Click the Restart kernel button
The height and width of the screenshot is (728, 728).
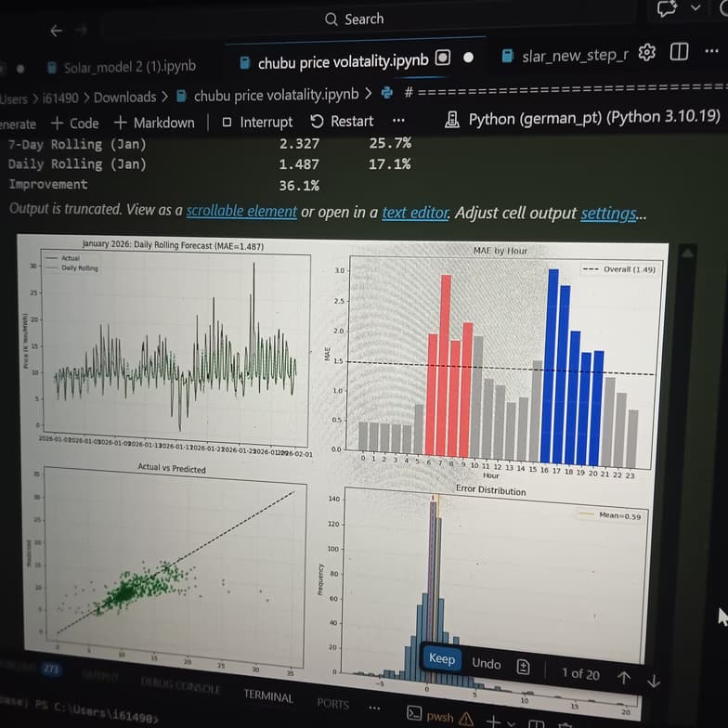click(x=342, y=122)
